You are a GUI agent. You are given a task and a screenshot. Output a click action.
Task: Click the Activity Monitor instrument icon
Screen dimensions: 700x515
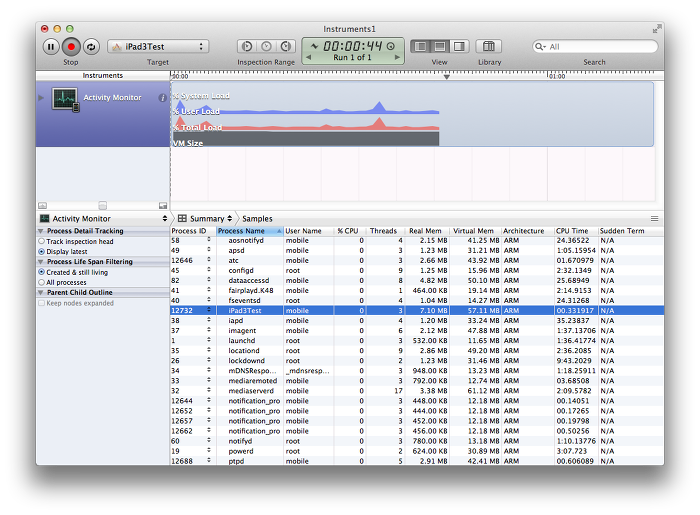coord(66,99)
